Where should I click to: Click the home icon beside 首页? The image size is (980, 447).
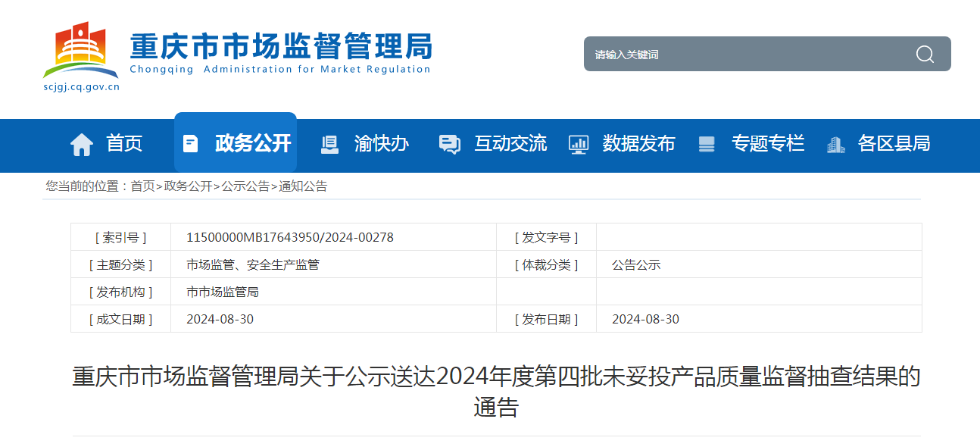(x=82, y=144)
